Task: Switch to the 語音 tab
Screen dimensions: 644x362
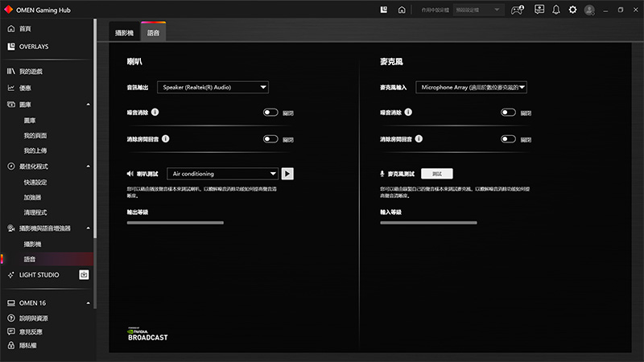Action: [153, 32]
